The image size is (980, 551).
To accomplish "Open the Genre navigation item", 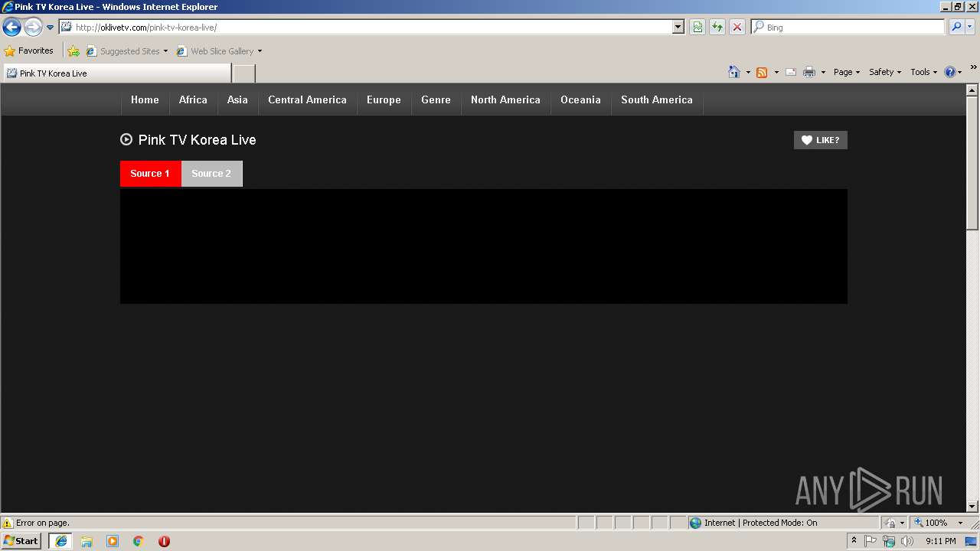I will [436, 100].
